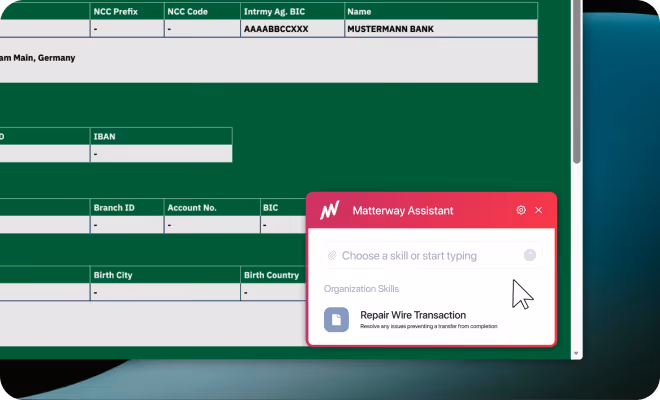Click the vertical scrollbar thumb
Screen dimensions: 660x400
(x=577, y=82)
